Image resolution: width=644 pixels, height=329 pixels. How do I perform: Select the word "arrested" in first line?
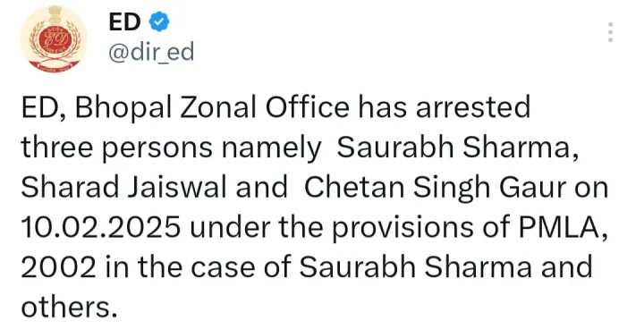pos(473,108)
